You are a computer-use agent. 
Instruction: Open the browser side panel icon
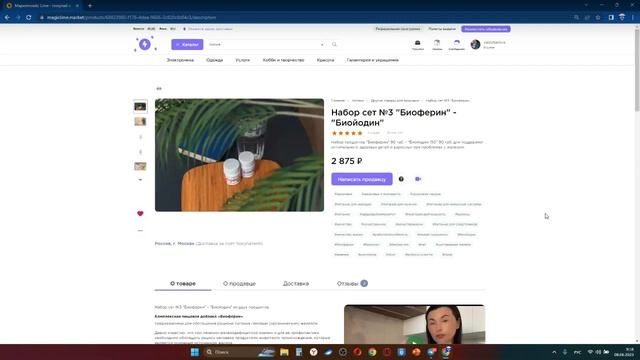[611, 18]
